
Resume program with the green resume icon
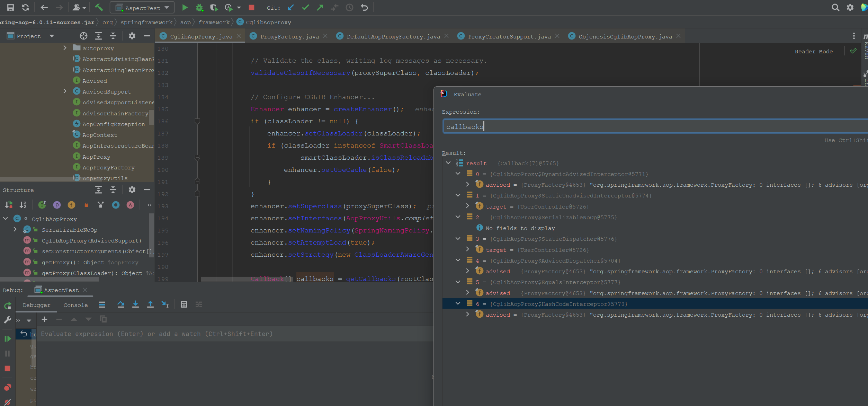pos(7,338)
